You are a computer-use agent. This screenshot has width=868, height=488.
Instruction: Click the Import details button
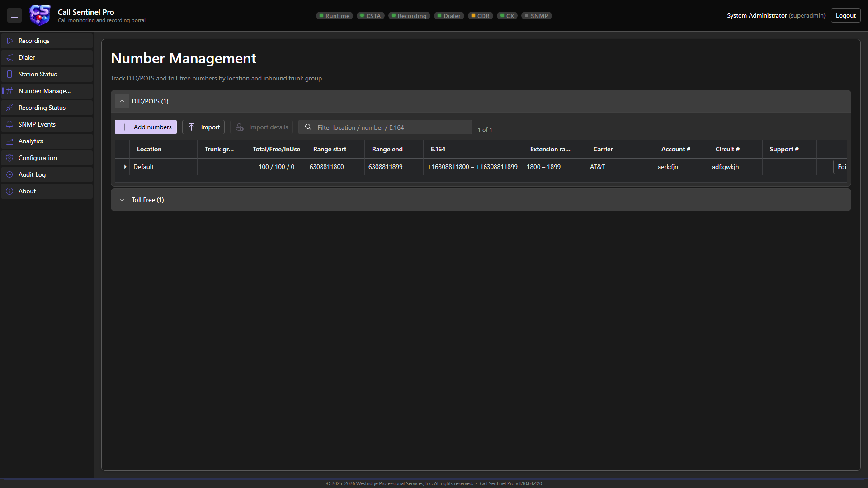pyautogui.click(x=262, y=127)
